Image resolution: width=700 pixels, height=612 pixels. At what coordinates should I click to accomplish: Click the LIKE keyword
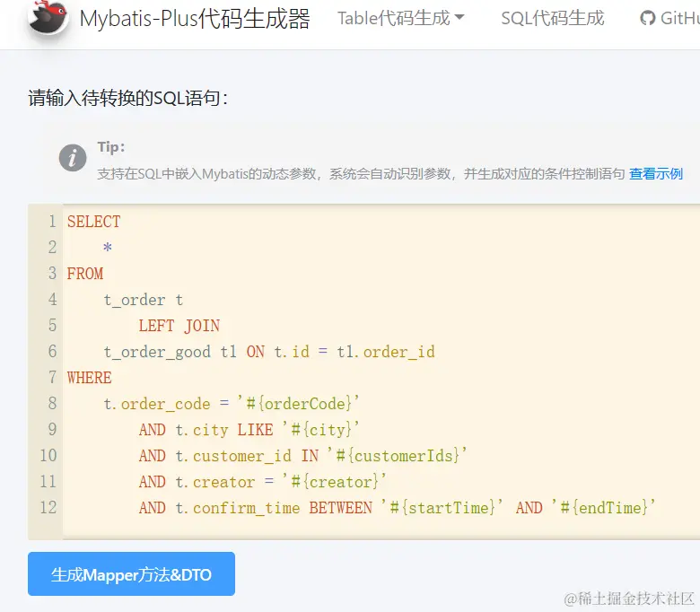click(255, 430)
